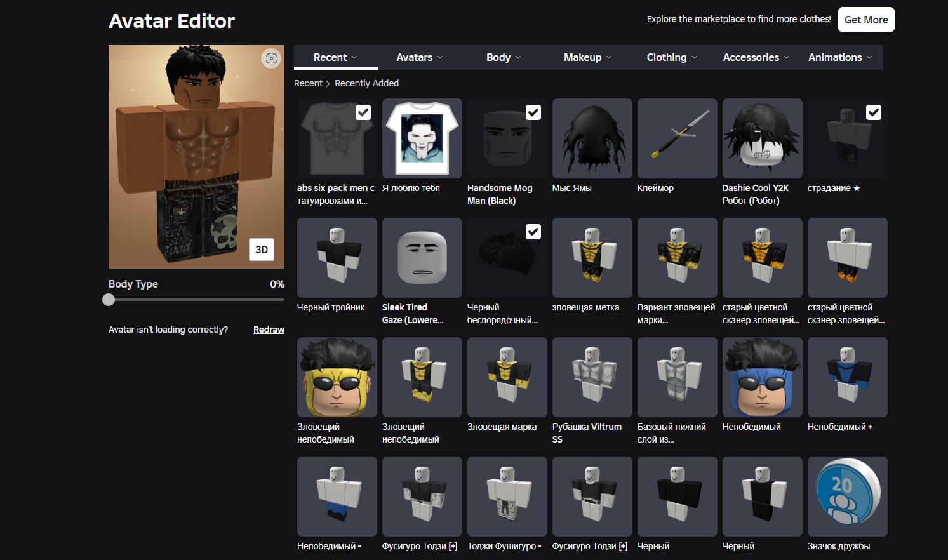Choose the blue-masked Непобедимый head thumbnail
Screen dimensions: 948x560
[763, 377]
